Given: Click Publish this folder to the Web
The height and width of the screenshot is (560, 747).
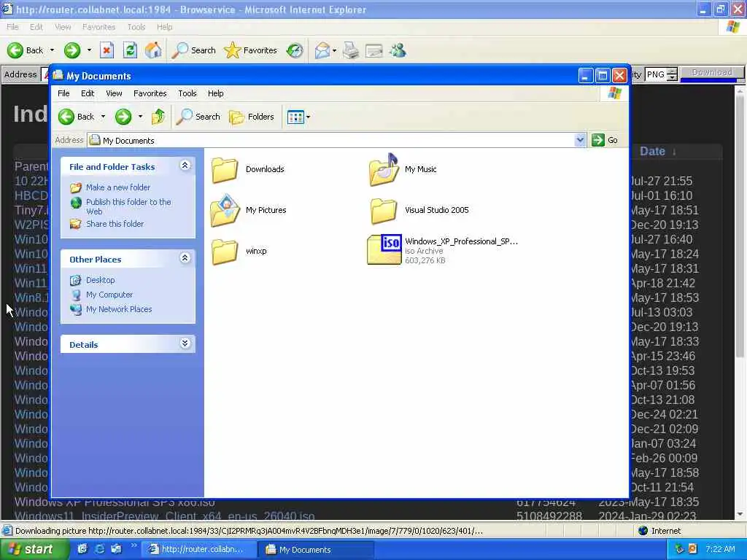Looking at the screenshot, I should click(128, 206).
